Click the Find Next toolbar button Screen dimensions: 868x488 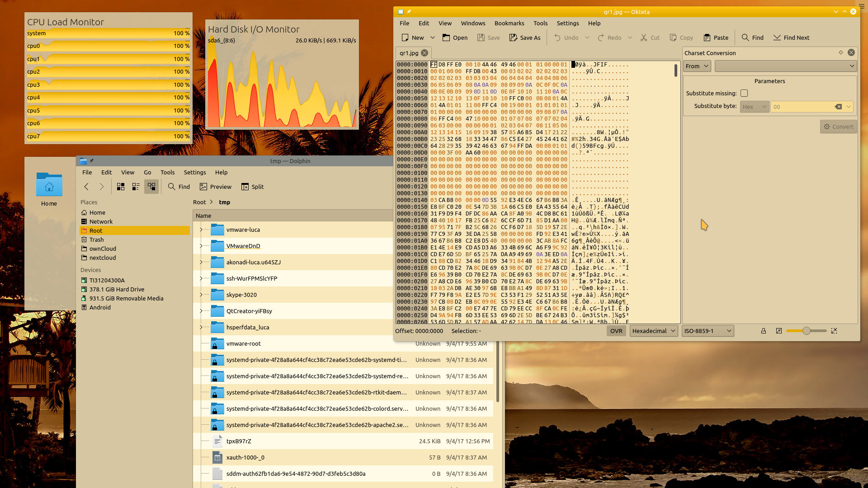coord(791,38)
